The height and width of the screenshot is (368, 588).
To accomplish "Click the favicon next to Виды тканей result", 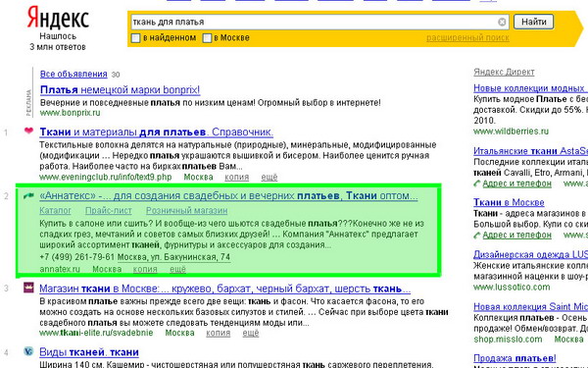I will 28,351.
